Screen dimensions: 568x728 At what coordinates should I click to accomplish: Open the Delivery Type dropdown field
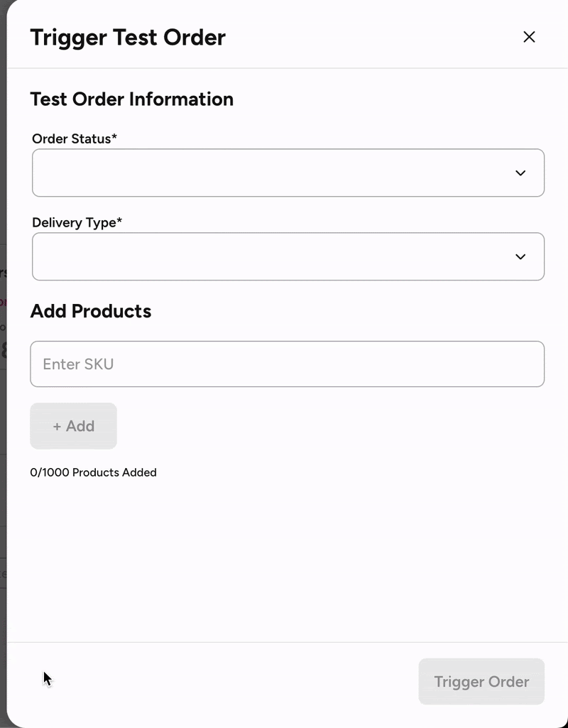pos(270,257)
